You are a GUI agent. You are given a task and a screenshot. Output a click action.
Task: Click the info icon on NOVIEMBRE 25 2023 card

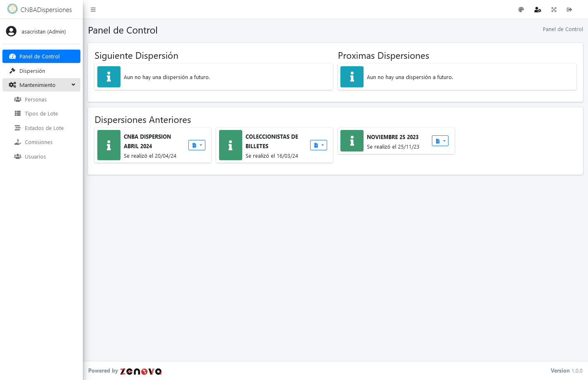pyautogui.click(x=352, y=141)
